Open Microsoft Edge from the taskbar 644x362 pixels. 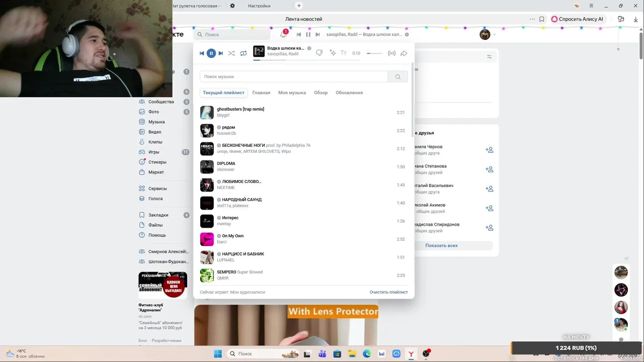pos(367,353)
